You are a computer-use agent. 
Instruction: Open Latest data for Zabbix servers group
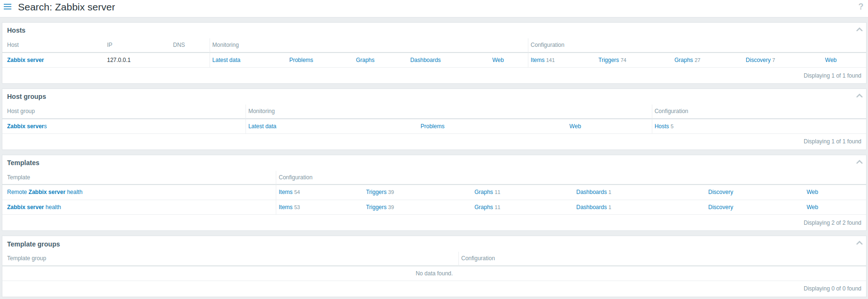(x=262, y=126)
